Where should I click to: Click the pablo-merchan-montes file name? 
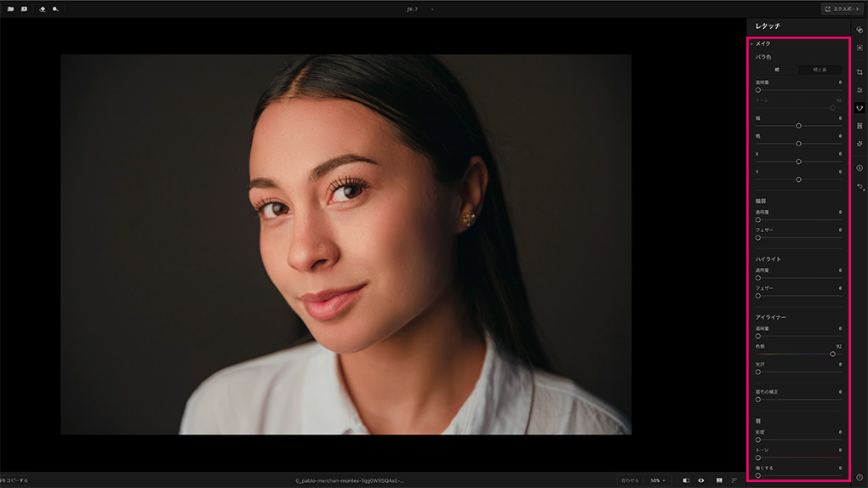[349, 480]
